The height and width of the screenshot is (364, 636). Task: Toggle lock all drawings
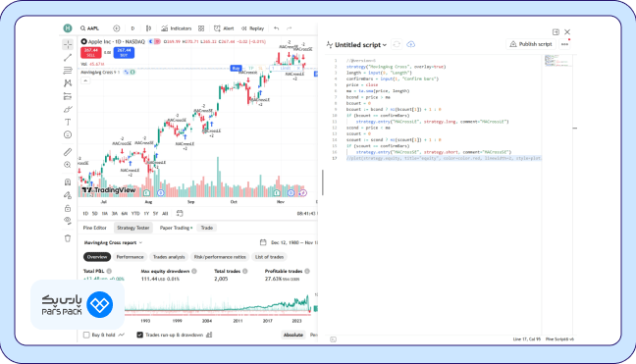tap(68, 208)
